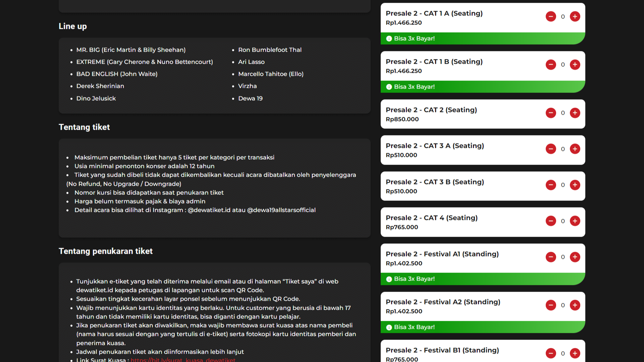
Task: Click info icon on Festival A1 installment banner
Action: click(389, 279)
